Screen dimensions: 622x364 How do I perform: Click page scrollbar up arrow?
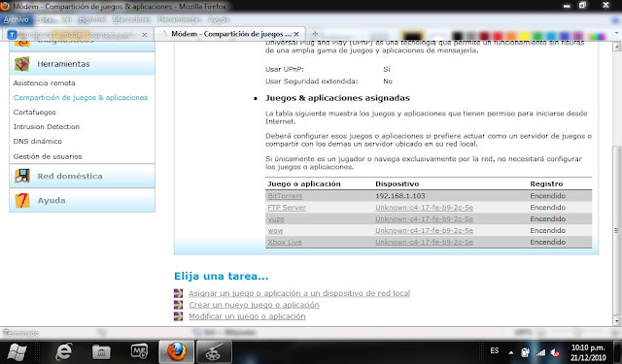click(617, 48)
